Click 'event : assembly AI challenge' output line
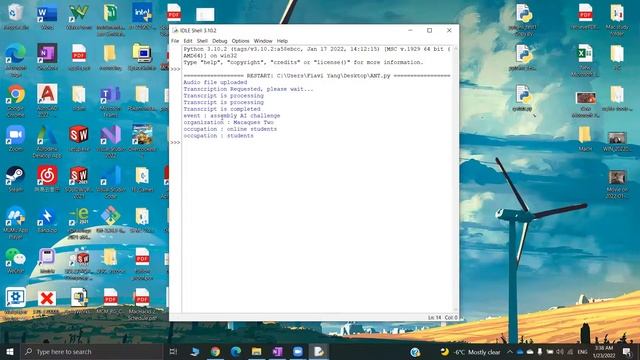The image size is (640, 360). [231, 116]
